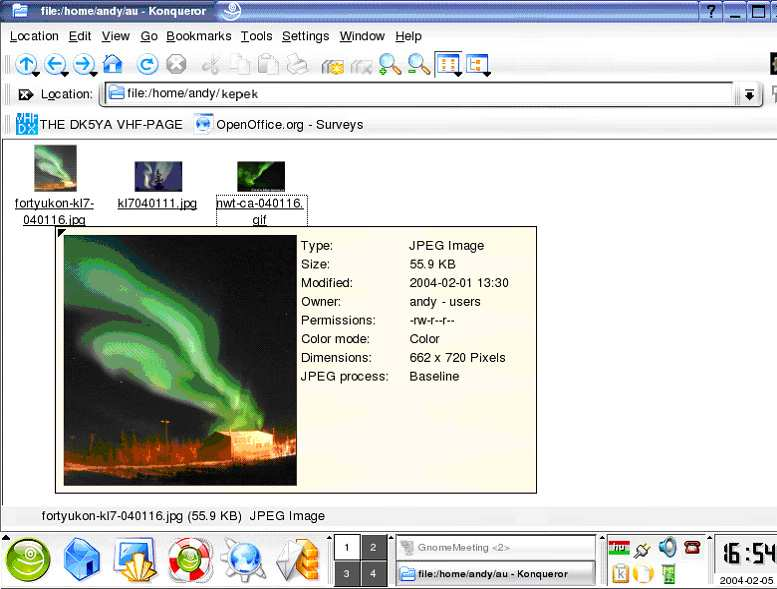Screen dimensions: 777x589
Task: Switch to virtual desktop 3
Action: click(346, 574)
